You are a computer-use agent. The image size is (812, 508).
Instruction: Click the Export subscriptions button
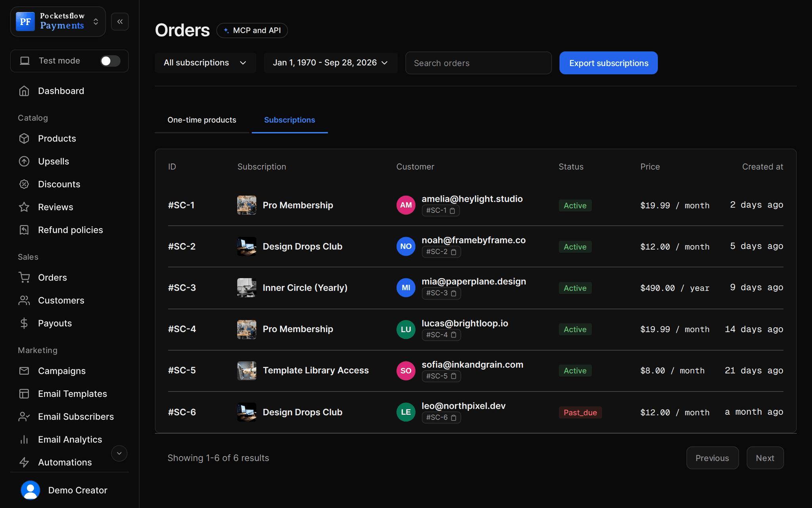(609, 63)
